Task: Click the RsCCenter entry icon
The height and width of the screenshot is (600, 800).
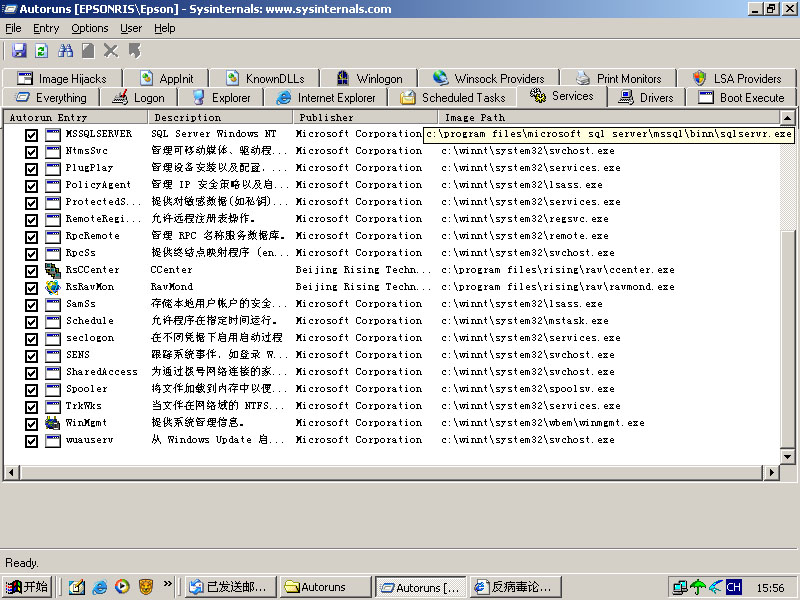Action: coord(53,270)
